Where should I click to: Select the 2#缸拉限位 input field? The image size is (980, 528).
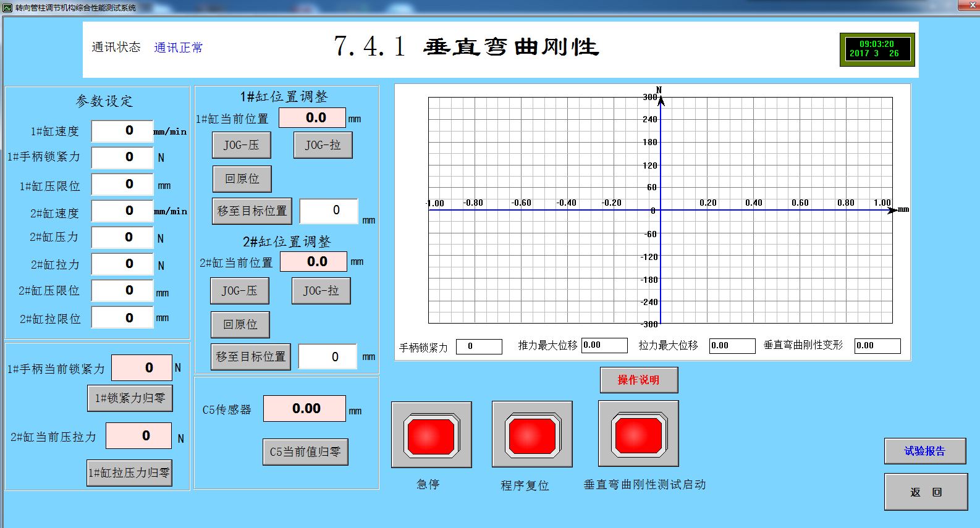(x=122, y=318)
